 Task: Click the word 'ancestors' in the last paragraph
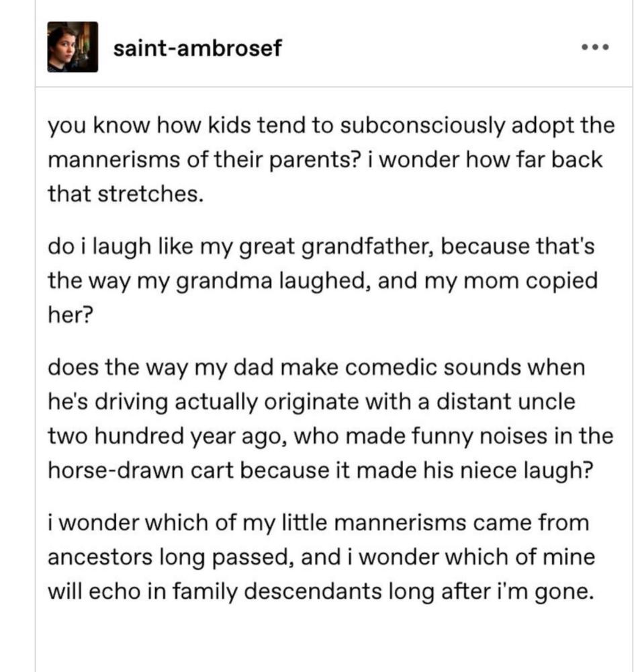pyautogui.click(x=100, y=558)
